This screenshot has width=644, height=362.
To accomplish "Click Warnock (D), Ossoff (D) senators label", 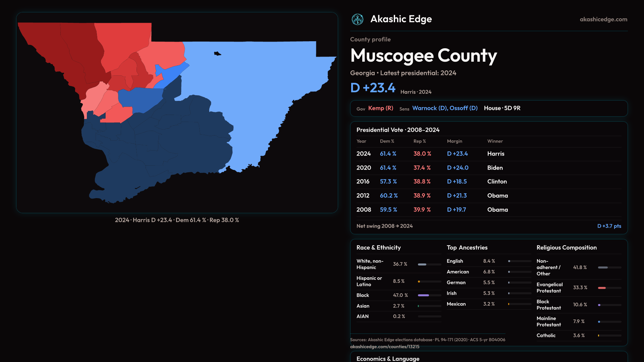I will (445, 108).
